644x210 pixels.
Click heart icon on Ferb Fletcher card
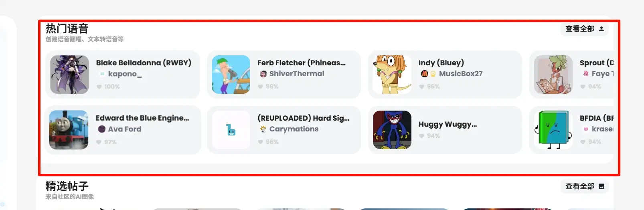pyautogui.click(x=260, y=87)
